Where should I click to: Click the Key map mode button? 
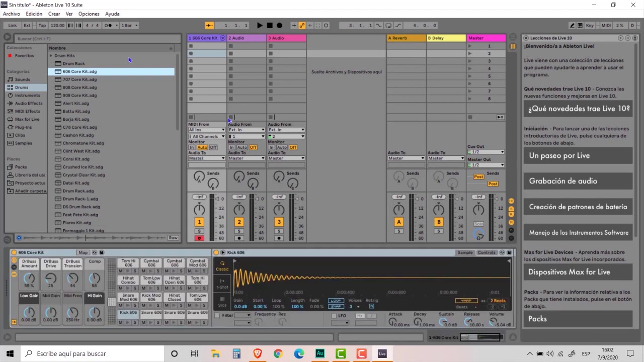coord(590,25)
